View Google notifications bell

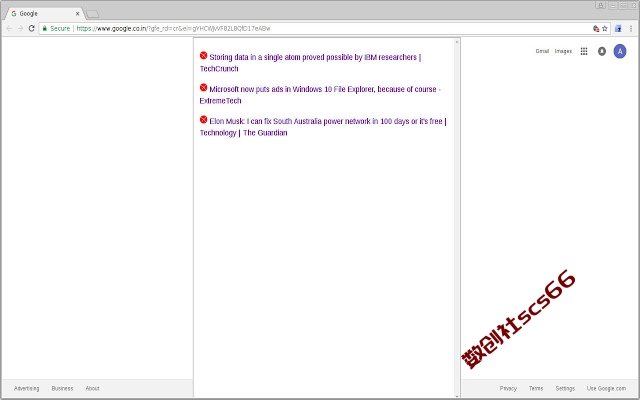click(602, 51)
